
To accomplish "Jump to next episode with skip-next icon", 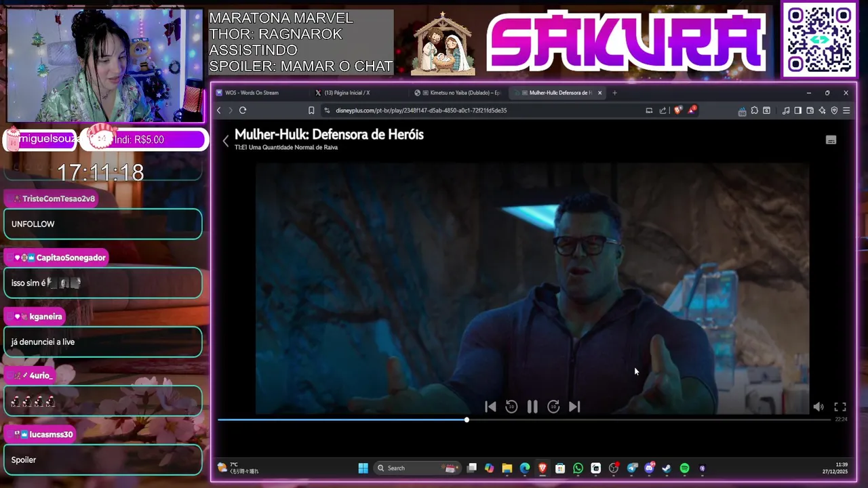I will pos(574,407).
